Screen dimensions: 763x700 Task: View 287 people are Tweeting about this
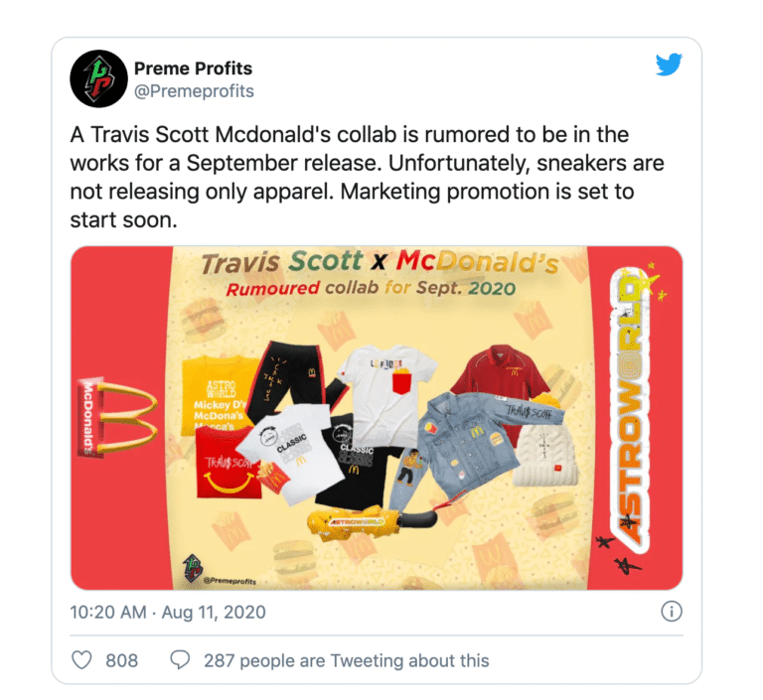tap(346, 660)
